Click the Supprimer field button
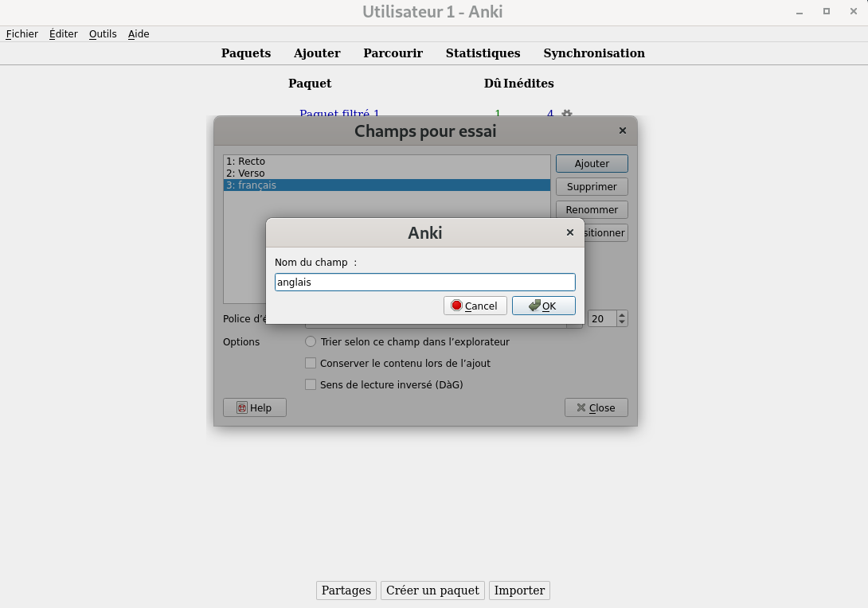 (592, 186)
